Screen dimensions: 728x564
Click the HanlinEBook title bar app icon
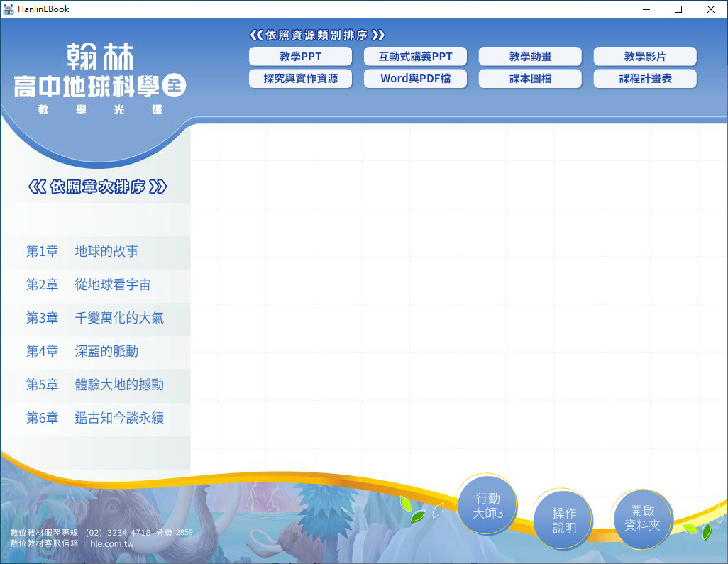(x=9, y=9)
